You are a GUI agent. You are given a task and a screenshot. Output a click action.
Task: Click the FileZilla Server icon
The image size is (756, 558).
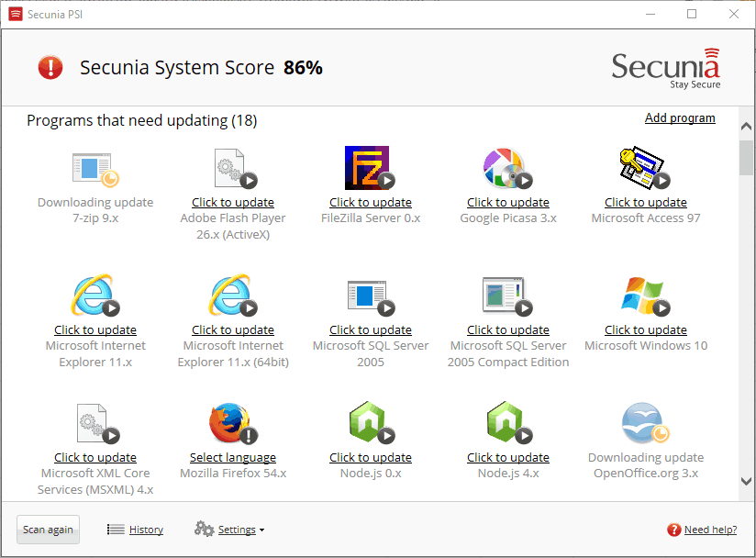tap(370, 168)
